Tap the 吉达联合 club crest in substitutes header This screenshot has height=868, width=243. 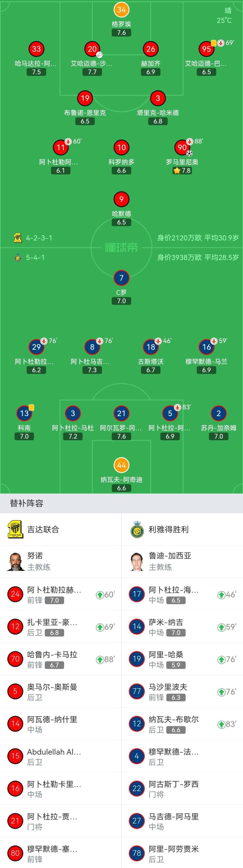pos(15,529)
